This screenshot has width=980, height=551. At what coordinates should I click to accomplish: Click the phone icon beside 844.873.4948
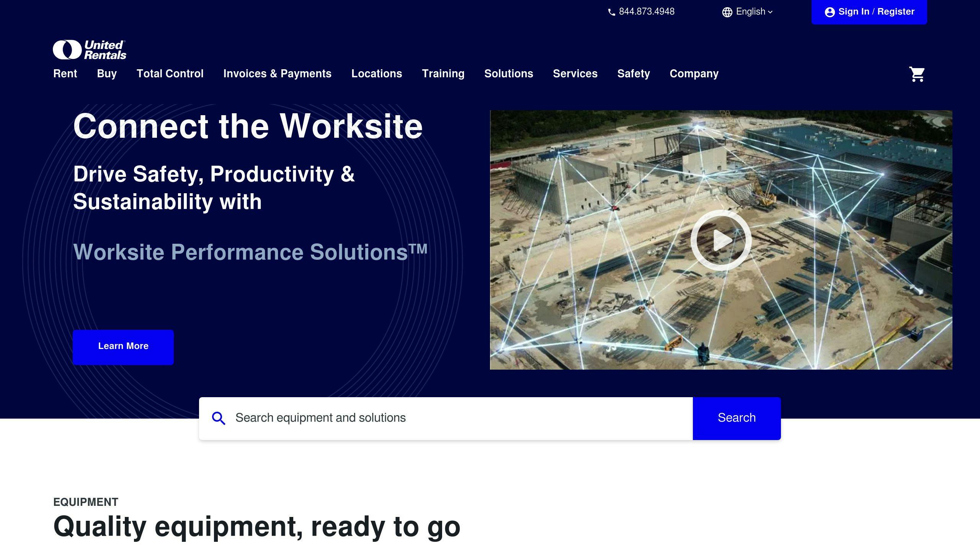[x=612, y=12]
